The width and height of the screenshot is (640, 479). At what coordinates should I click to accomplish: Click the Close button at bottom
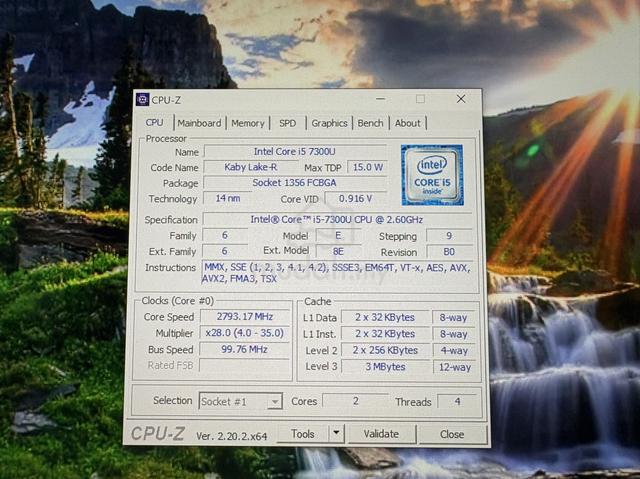(452, 435)
